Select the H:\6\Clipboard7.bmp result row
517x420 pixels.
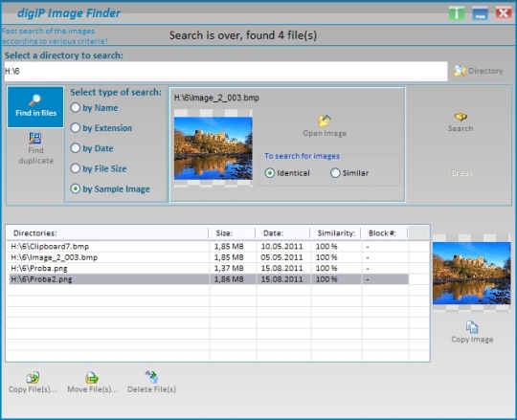(209, 247)
